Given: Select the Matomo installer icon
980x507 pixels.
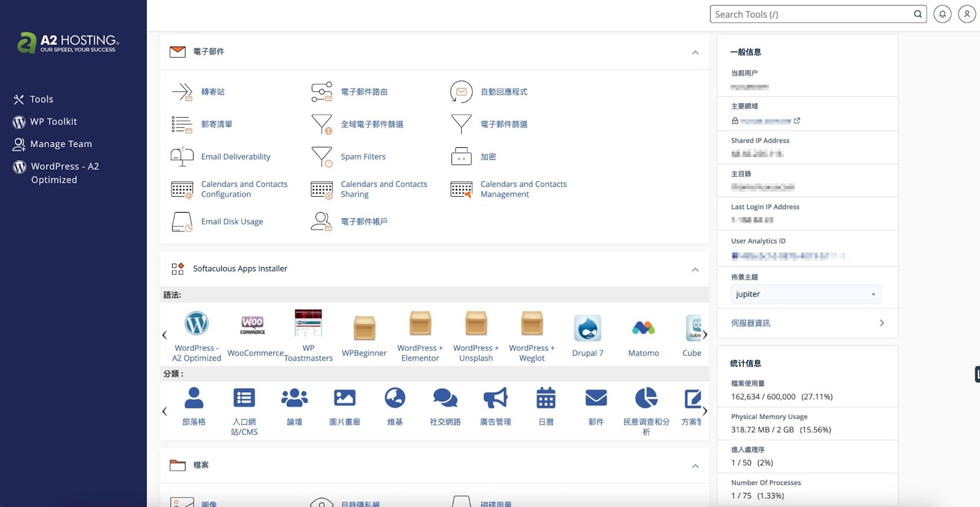Looking at the screenshot, I should (644, 328).
